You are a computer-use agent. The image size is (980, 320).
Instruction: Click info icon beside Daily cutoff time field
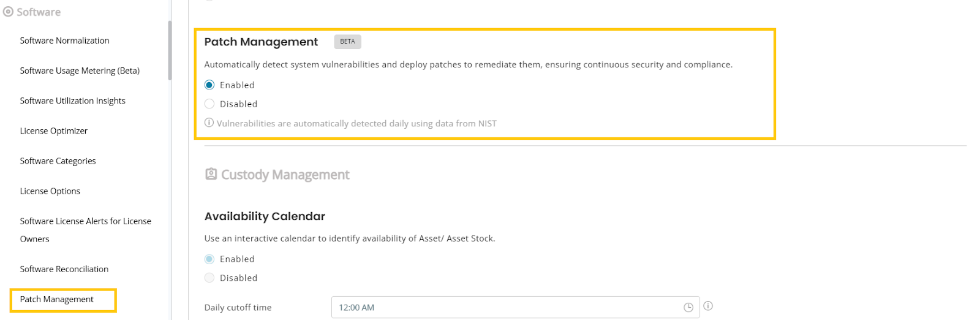click(x=708, y=306)
